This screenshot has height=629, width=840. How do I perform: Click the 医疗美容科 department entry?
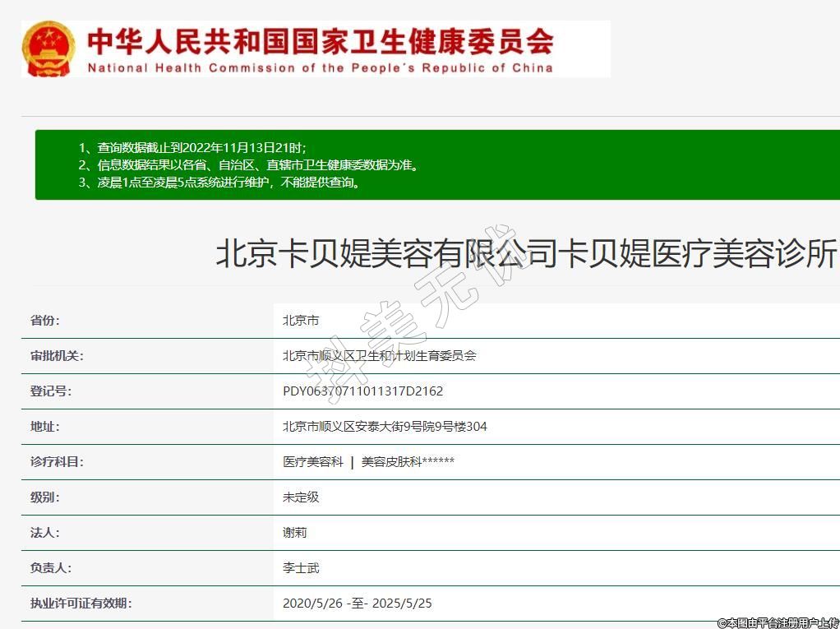[x=313, y=462]
